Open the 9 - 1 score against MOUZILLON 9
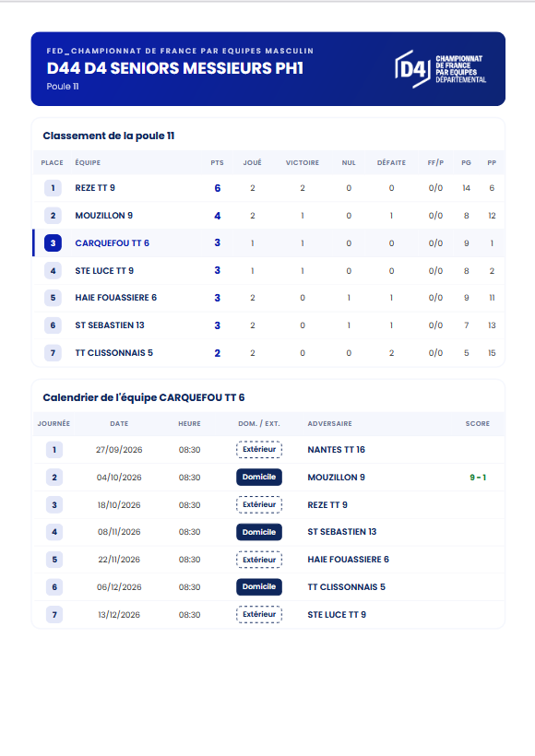Image resolution: width=535 pixels, height=756 pixels. 478,478
